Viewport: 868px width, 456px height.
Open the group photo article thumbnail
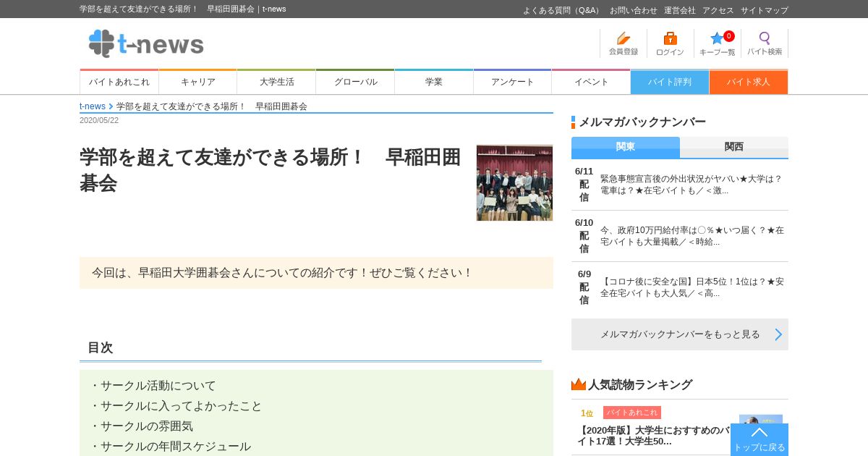514,182
